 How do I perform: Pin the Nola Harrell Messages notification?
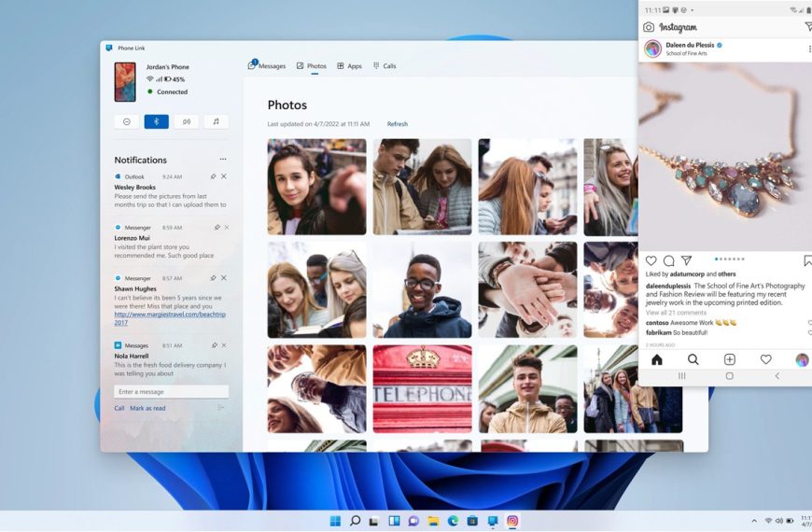214,345
